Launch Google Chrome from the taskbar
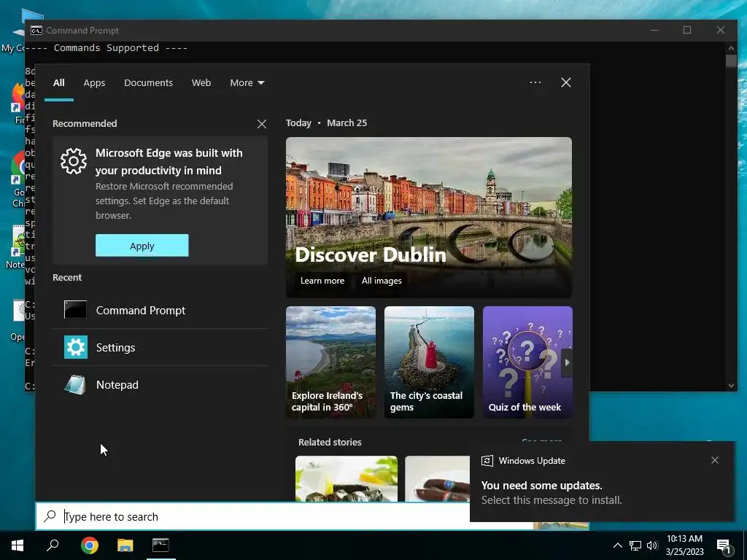Image resolution: width=747 pixels, height=560 pixels. point(90,545)
